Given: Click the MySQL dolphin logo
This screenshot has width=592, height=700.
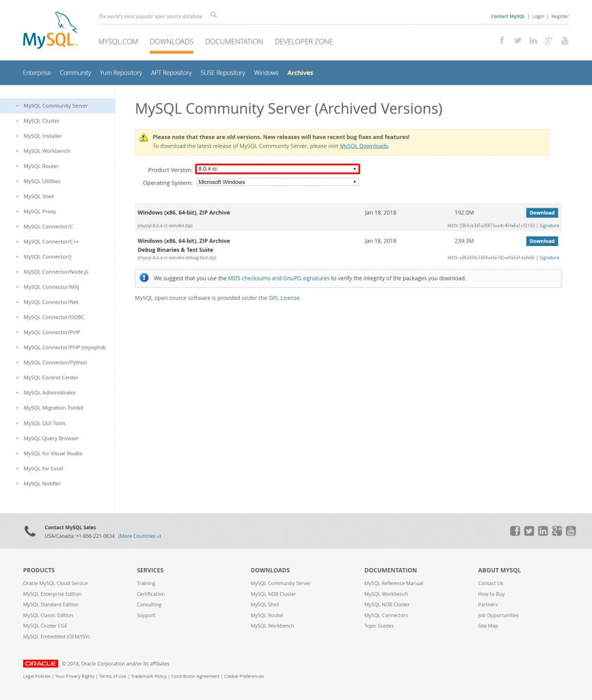Looking at the screenshot, I should pos(51,30).
